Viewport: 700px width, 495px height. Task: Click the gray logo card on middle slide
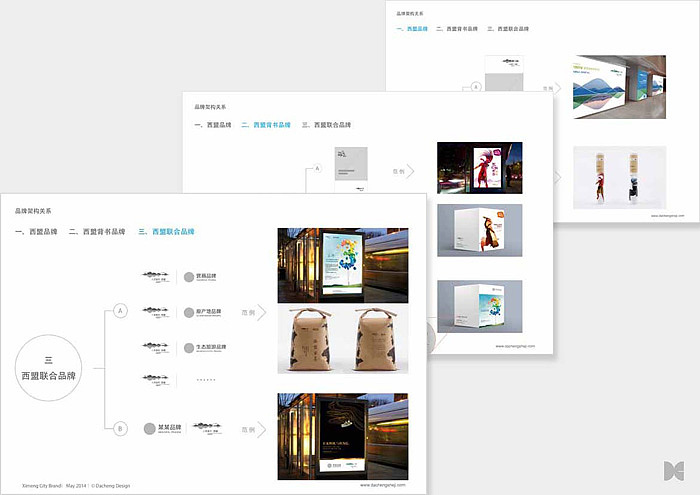pos(351,164)
